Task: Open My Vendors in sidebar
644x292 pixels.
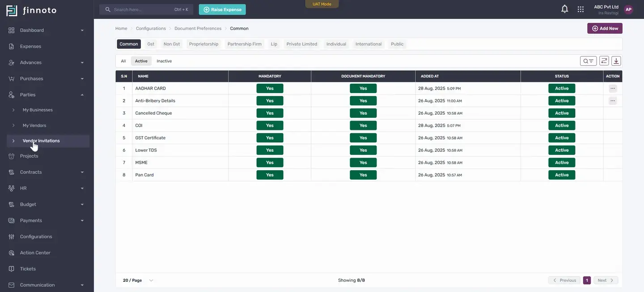Action: click(34, 125)
